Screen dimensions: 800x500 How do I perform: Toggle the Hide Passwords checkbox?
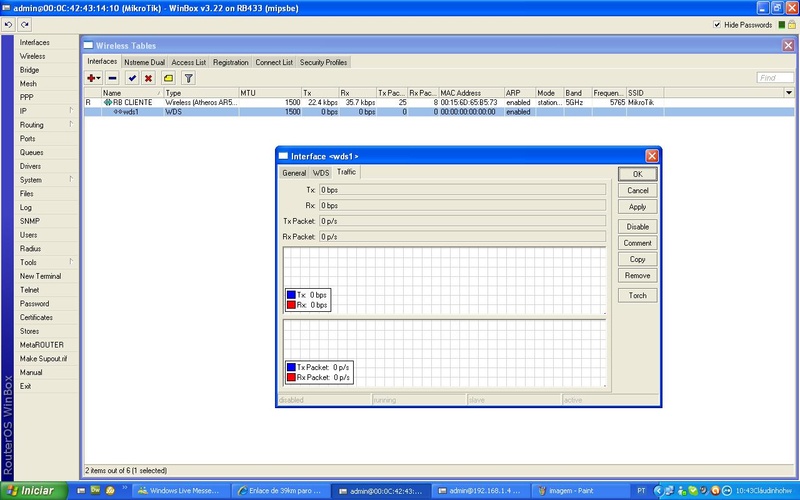point(717,24)
